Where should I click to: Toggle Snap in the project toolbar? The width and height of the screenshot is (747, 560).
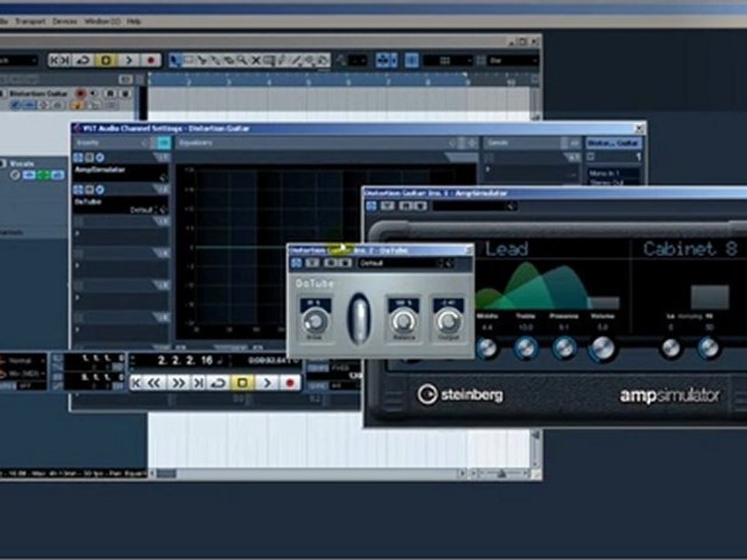pos(412,61)
